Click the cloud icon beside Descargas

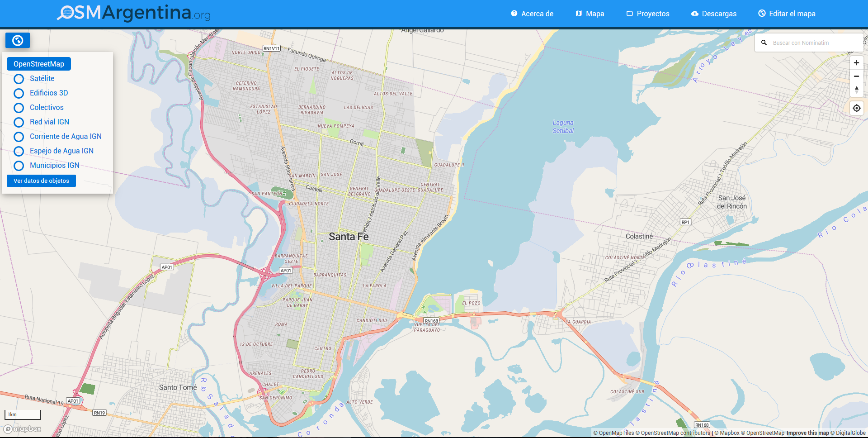695,14
